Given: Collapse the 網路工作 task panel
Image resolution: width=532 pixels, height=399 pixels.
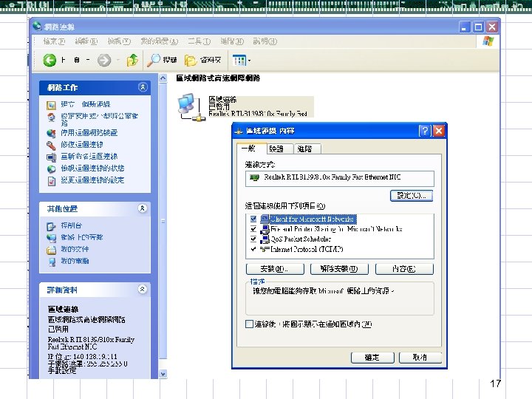Looking at the screenshot, I should coord(143,87).
